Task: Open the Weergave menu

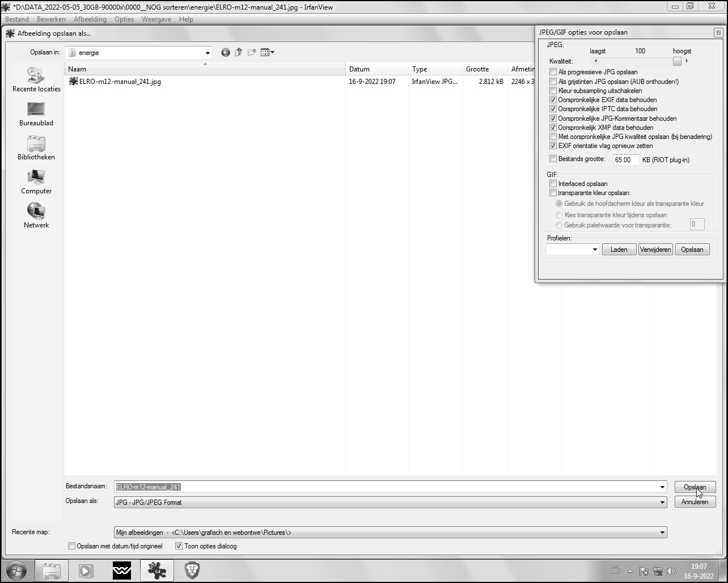Action: [x=156, y=19]
